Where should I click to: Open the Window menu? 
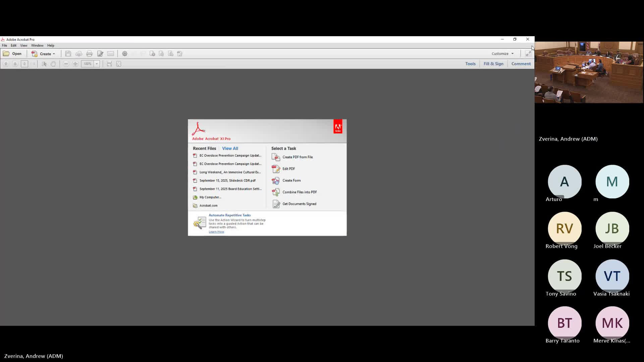point(37,45)
